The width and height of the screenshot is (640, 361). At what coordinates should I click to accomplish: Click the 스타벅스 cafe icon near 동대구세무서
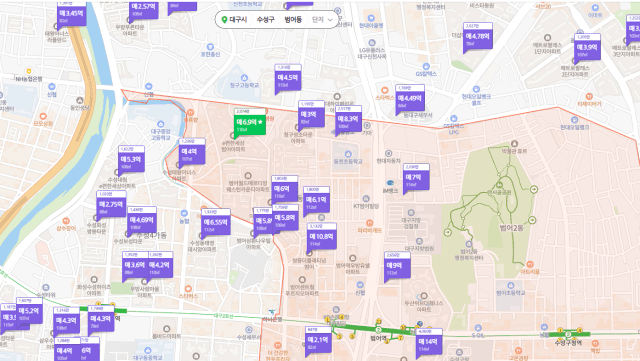[x=384, y=90]
